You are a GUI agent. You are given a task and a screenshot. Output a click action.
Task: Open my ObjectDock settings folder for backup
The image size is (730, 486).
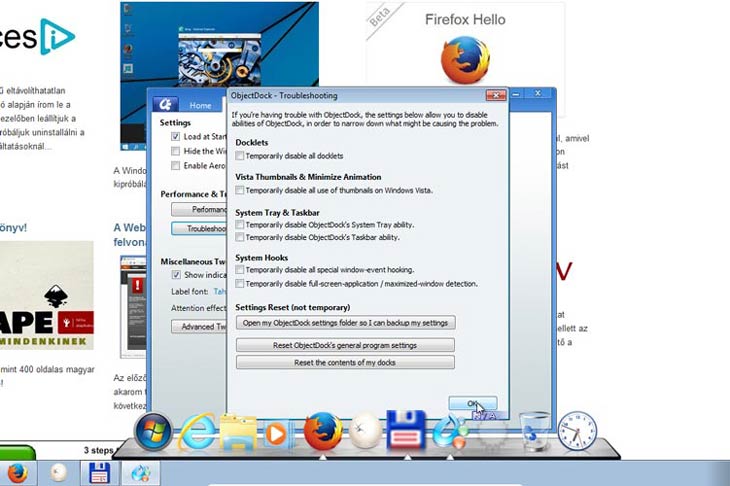(x=345, y=322)
